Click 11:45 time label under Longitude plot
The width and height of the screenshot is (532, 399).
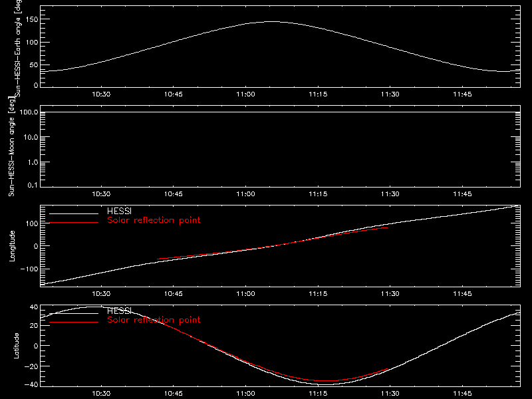click(x=462, y=293)
